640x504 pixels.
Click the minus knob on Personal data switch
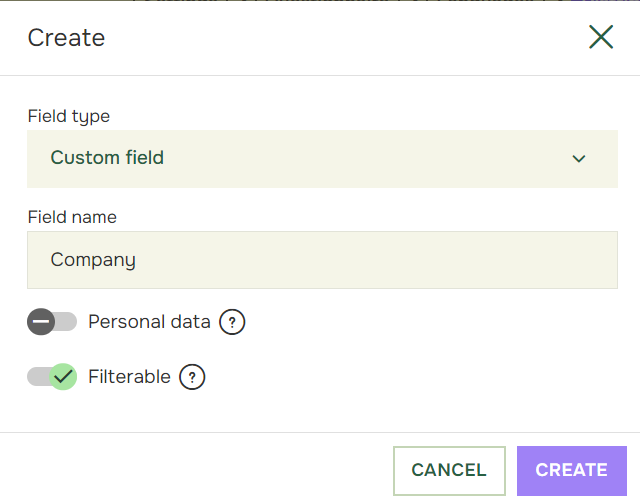[41, 322]
